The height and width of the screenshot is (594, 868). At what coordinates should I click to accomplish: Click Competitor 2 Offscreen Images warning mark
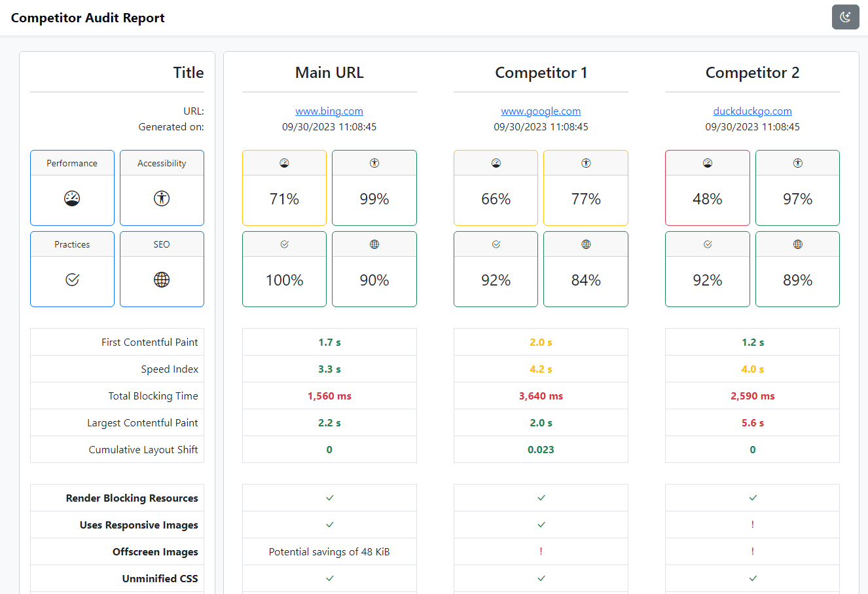pos(753,551)
